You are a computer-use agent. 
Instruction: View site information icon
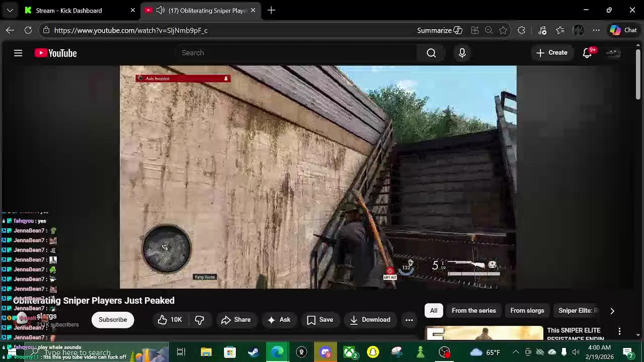click(46, 30)
